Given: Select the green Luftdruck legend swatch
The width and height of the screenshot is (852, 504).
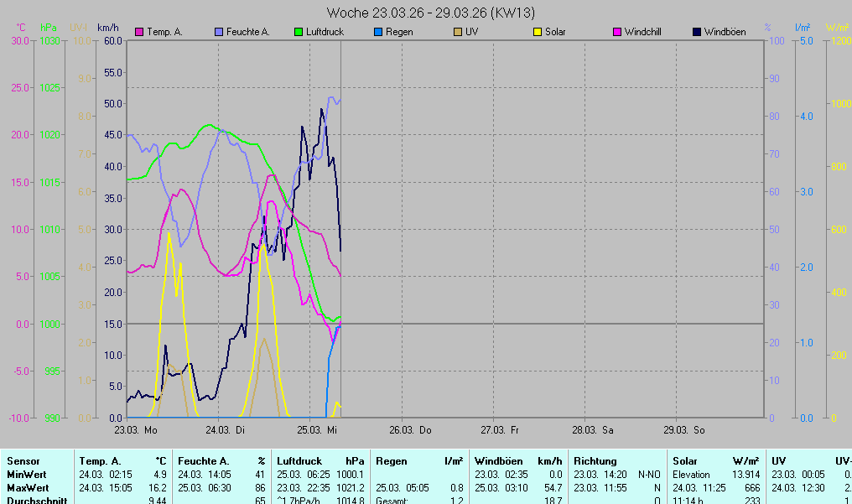Looking at the screenshot, I should click(x=298, y=33).
